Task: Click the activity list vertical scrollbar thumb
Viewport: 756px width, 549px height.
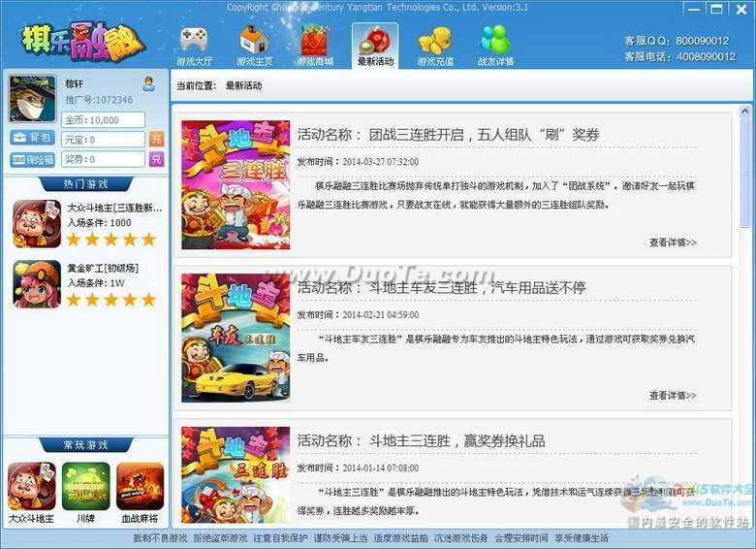Action: (x=744, y=172)
